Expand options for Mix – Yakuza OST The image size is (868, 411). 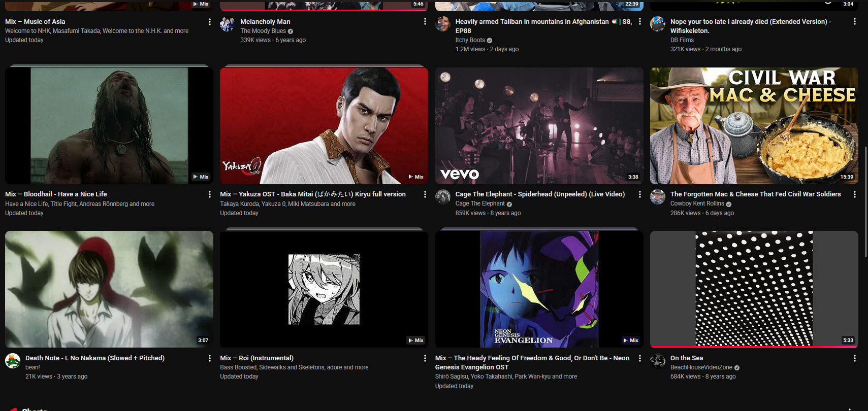pos(425,194)
